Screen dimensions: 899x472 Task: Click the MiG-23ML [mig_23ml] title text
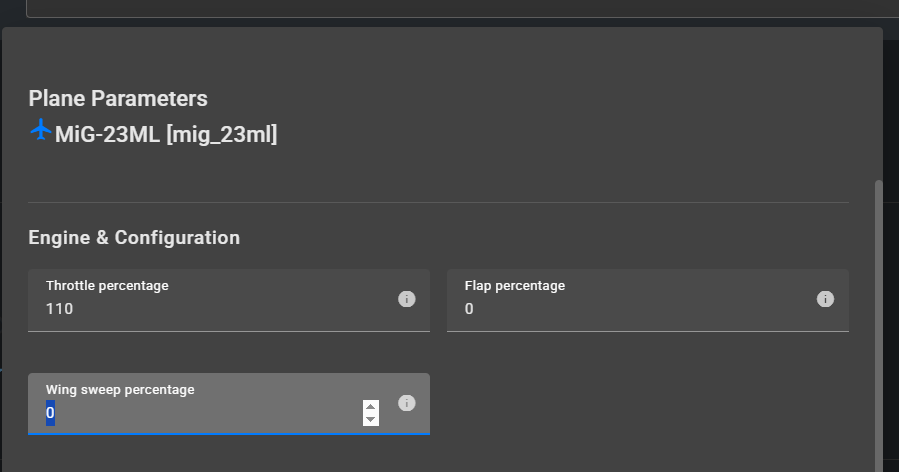tap(166, 134)
